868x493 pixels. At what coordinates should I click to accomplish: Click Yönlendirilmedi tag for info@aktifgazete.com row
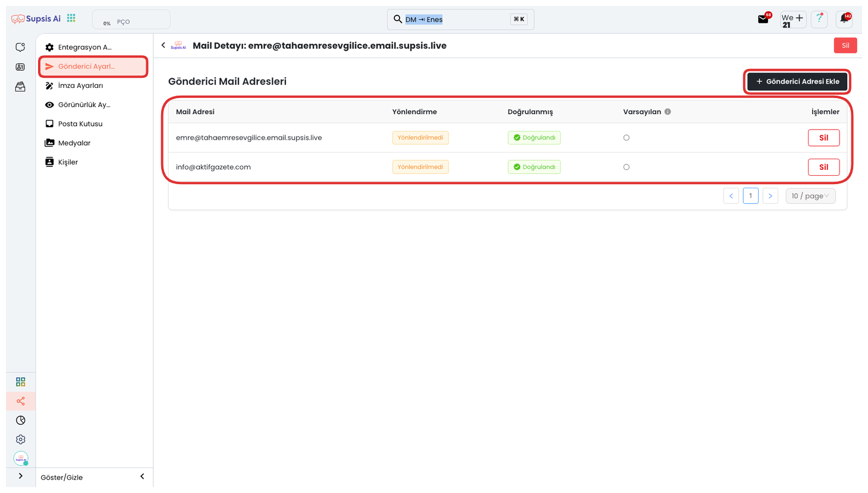pos(420,167)
